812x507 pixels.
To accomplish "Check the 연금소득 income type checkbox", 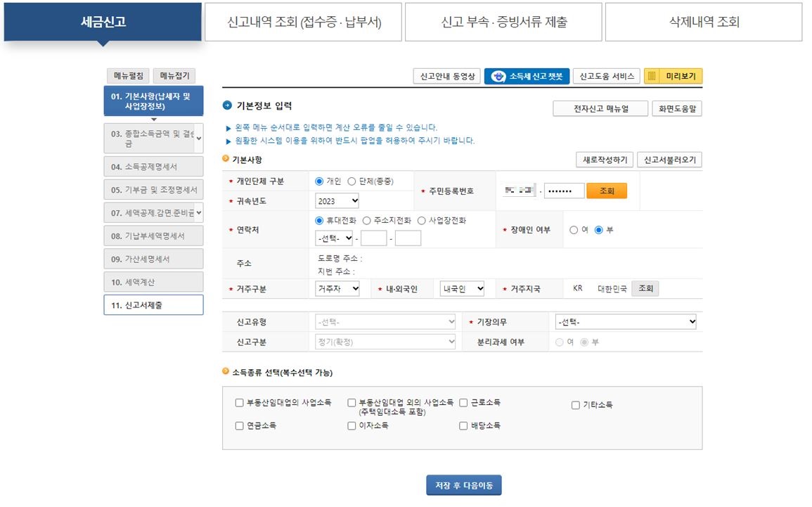I will coord(239,425).
